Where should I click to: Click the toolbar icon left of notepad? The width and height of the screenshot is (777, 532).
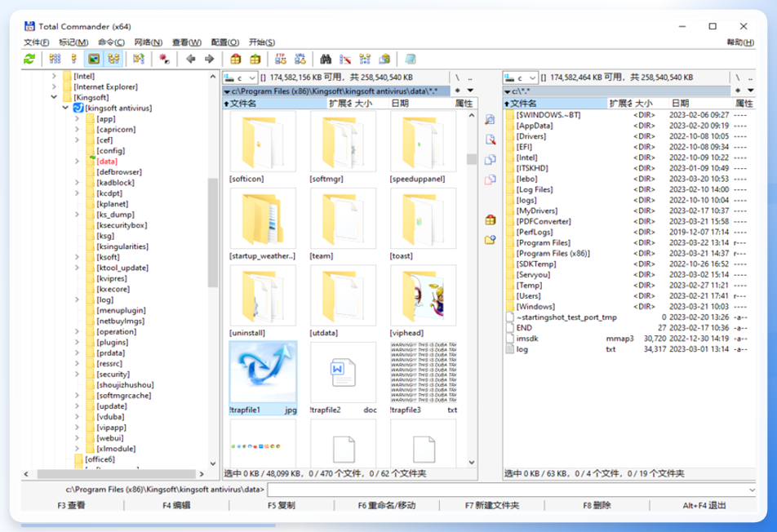tap(384, 59)
